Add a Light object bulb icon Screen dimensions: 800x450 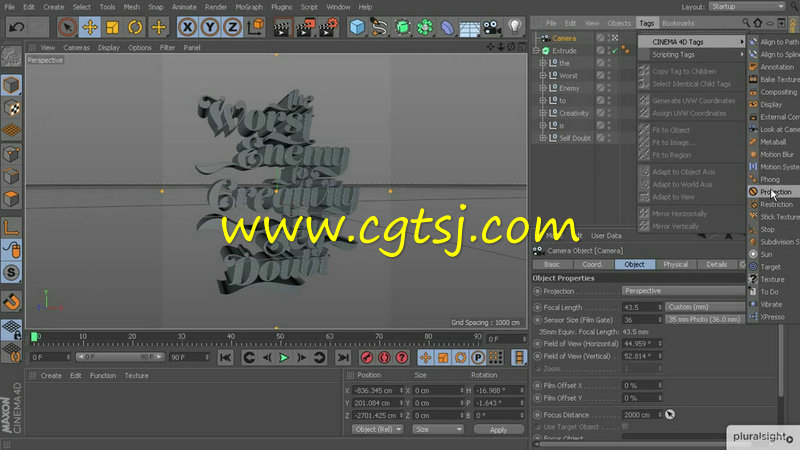[x=514, y=27]
